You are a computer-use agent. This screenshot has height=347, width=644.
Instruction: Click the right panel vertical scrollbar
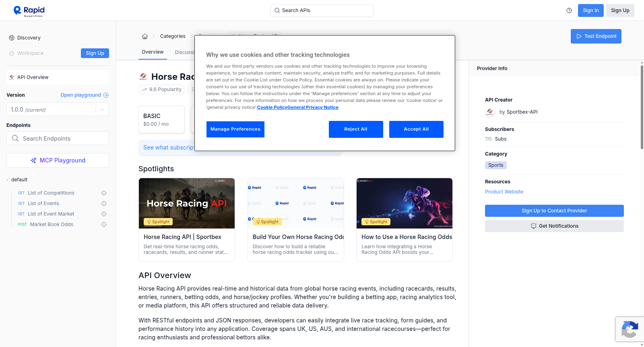point(642,107)
